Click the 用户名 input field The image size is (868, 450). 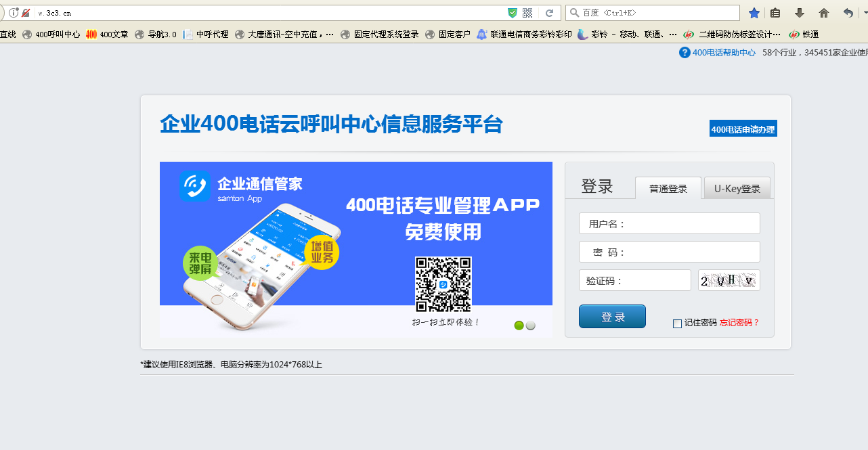pyautogui.click(x=691, y=224)
